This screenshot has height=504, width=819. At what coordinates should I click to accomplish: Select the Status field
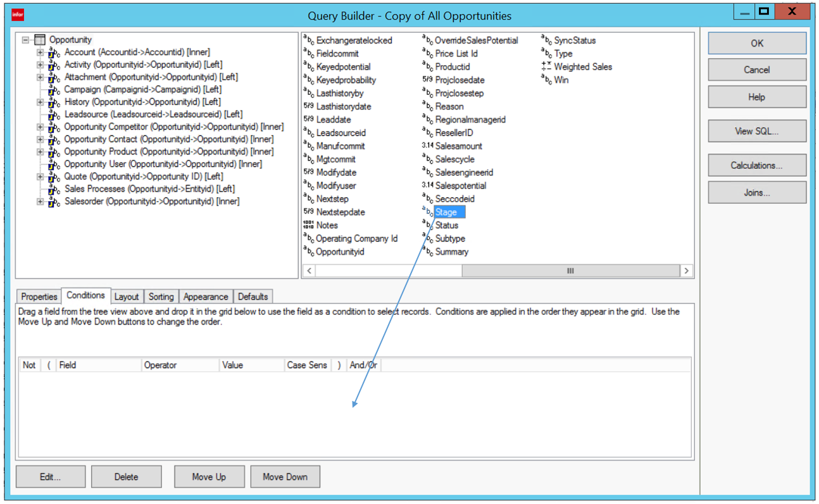pyautogui.click(x=447, y=225)
